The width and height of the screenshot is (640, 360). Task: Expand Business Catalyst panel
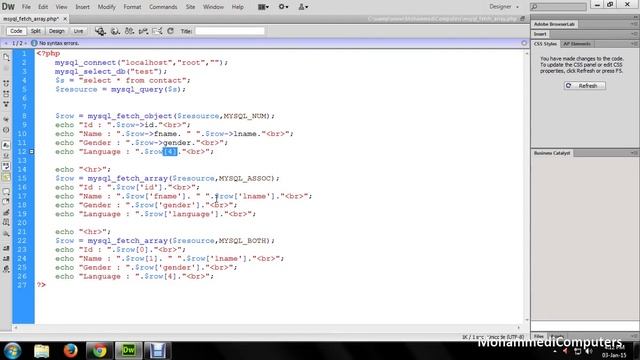(x=552, y=153)
